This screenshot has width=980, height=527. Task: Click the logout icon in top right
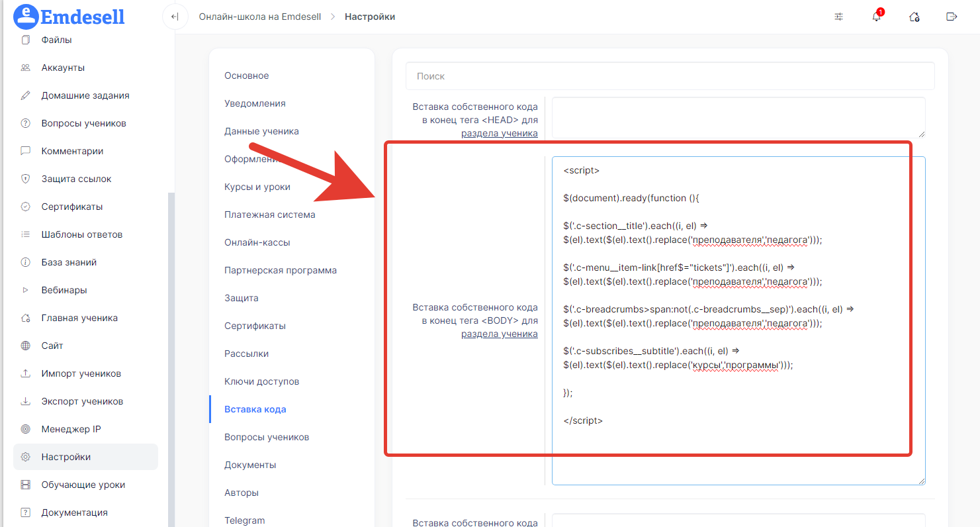[952, 17]
